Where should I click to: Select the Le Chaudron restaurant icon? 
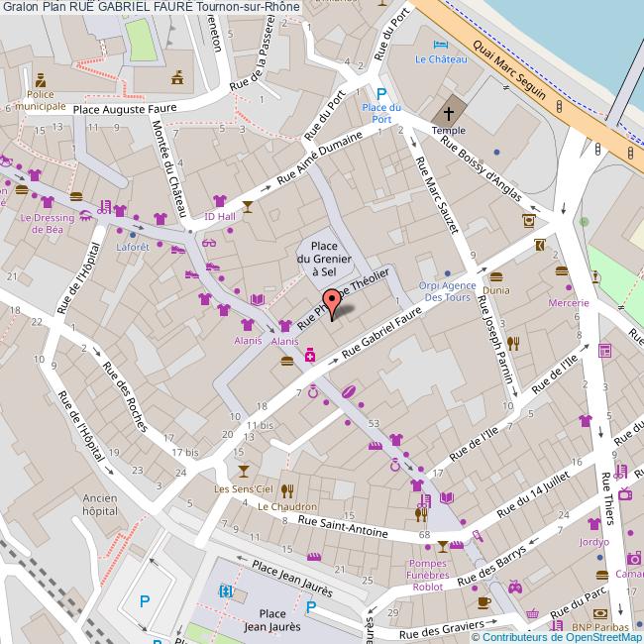pos(287,489)
